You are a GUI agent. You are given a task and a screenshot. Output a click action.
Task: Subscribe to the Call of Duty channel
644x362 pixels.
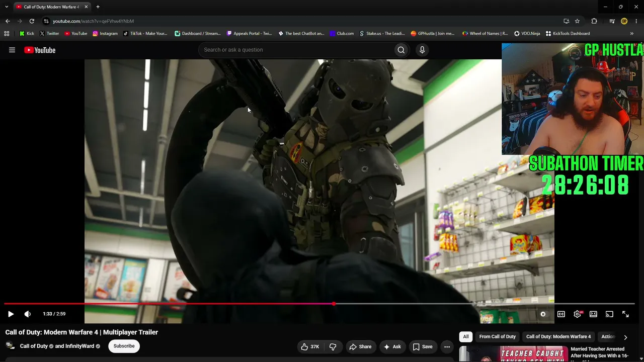click(124, 346)
